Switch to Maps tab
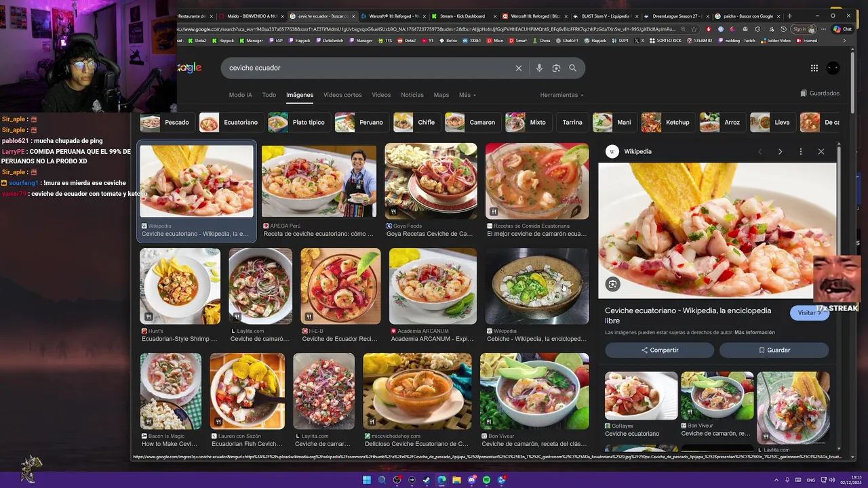The image size is (868, 488). pyautogui.click(x=441, y=95)
